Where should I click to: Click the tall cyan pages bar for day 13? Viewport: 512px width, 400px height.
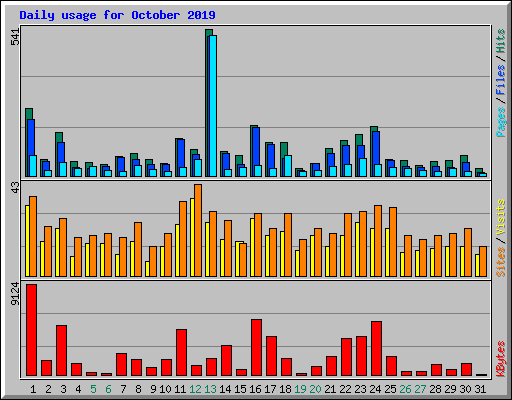(x=213, y=106)
